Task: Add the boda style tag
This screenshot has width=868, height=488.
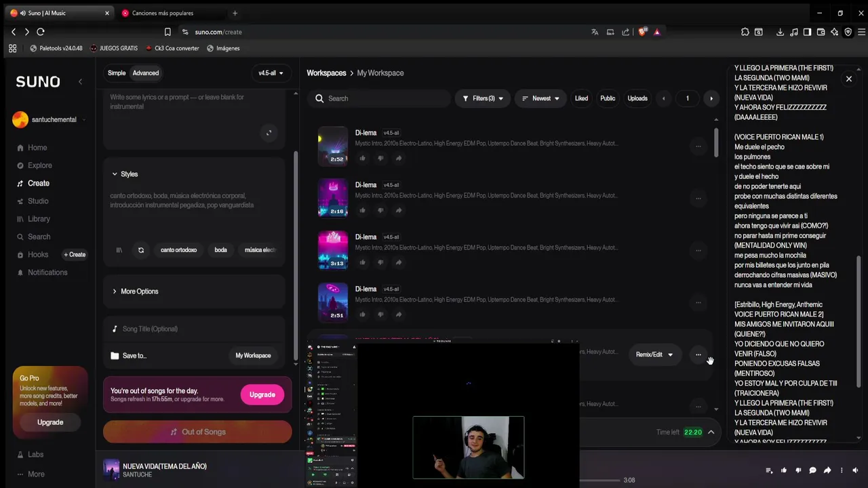Action: pyautogui.click(x=220, y=250)
